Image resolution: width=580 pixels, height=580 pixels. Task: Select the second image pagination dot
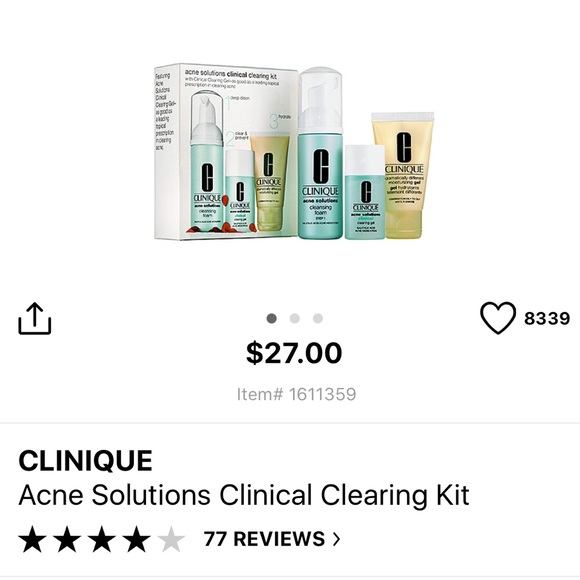(295, 318)
